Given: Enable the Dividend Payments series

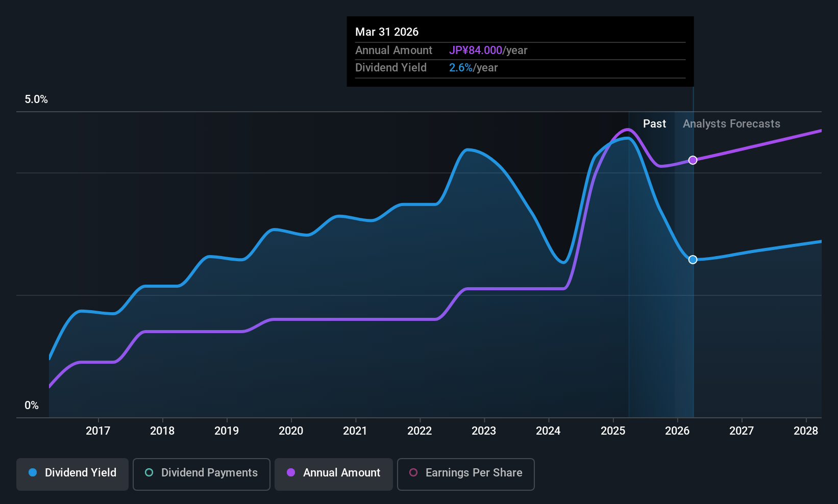Looking at the screenshot, I should pyautogui.click(x=201, y=474).
